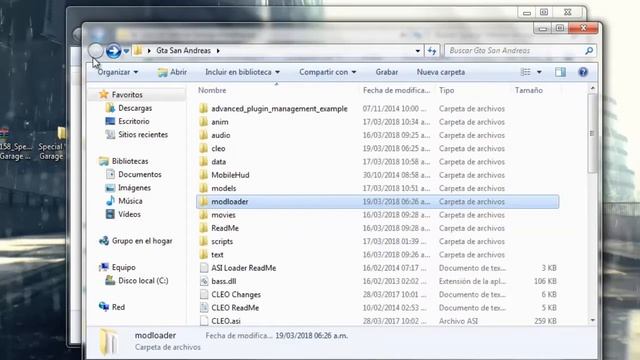Click the file list scroll down arrow
Image resolution: width=640 pixels, height=360 pixels.
coord(592,321)
